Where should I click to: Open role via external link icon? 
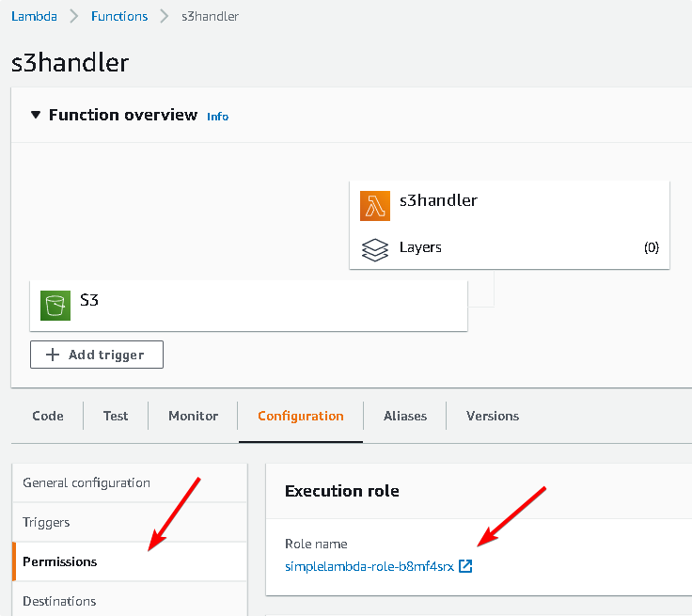[x=465, y=565]
